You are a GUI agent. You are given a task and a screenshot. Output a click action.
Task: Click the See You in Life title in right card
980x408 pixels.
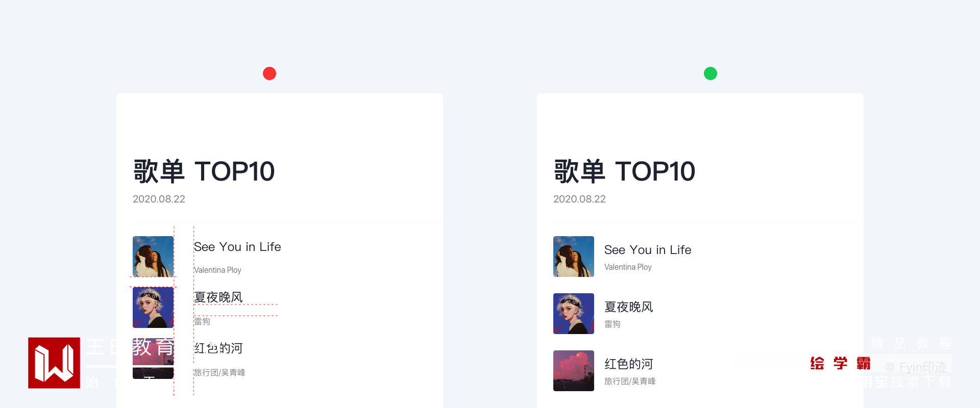[648, 250]
